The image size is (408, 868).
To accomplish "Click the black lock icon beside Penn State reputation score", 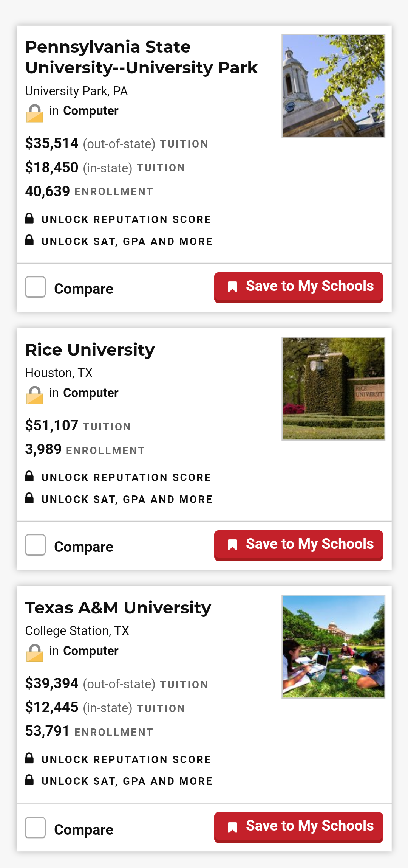I will (29, 219).
